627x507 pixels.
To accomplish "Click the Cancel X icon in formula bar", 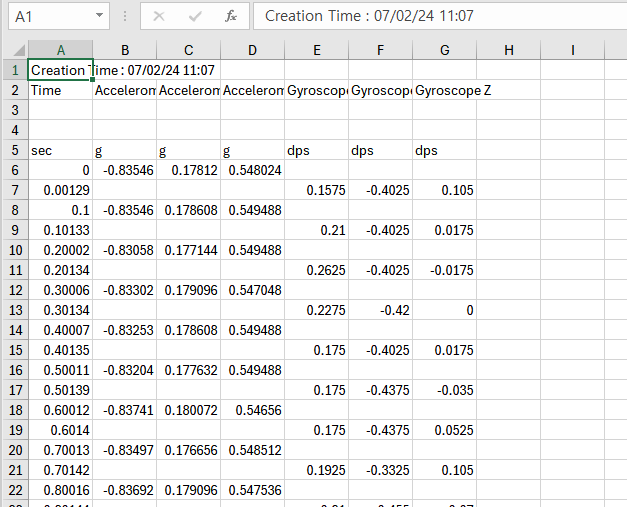I will point(159,16).
